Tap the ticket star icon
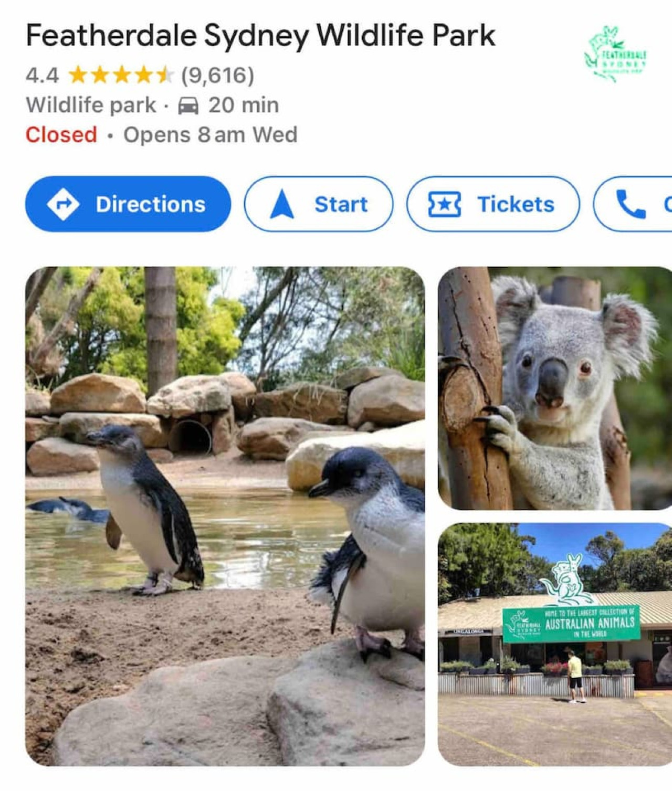This screenshot has width=672, height=791. [445, 204]
